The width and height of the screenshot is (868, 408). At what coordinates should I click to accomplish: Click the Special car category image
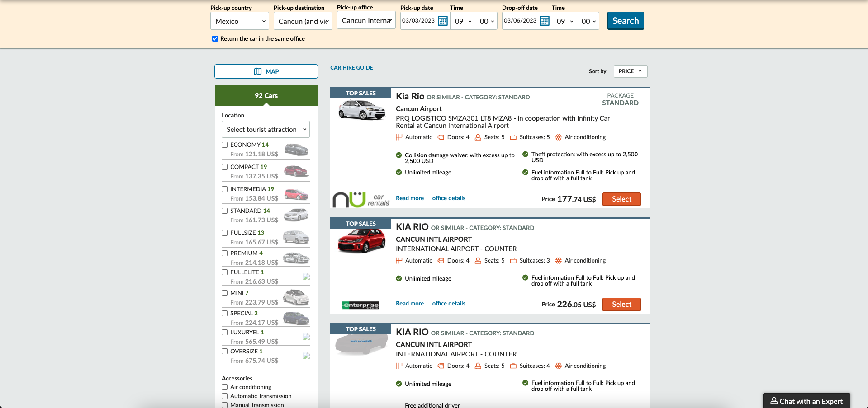point(296,318)
